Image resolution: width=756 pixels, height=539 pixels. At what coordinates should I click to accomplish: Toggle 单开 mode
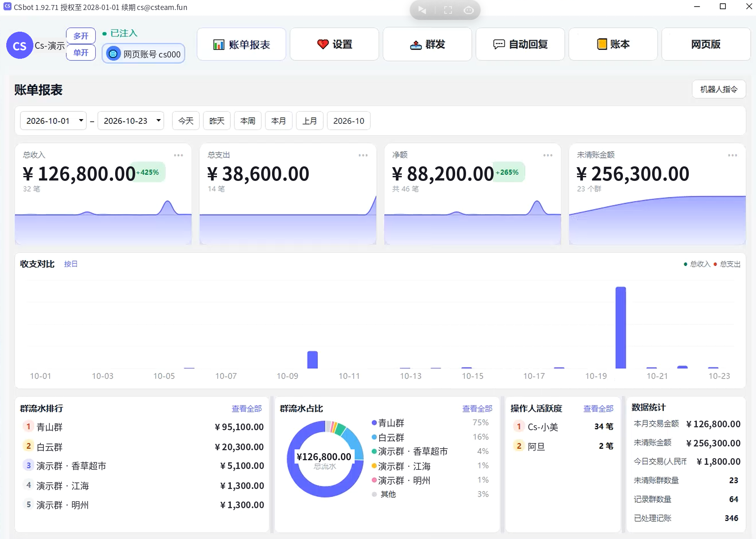pyautogui.click(x=81, y=53)
